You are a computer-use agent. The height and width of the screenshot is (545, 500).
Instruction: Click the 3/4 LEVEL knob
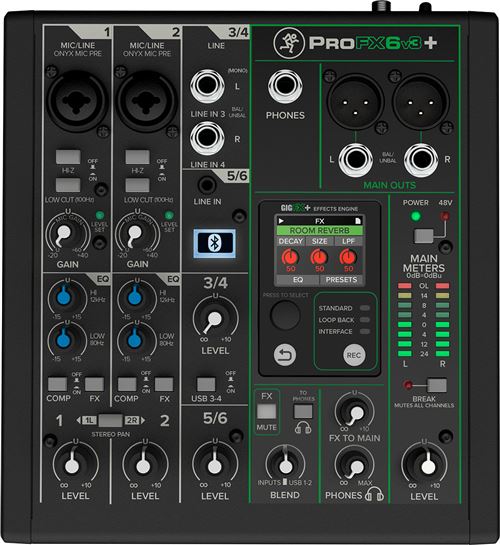point(215,318)
